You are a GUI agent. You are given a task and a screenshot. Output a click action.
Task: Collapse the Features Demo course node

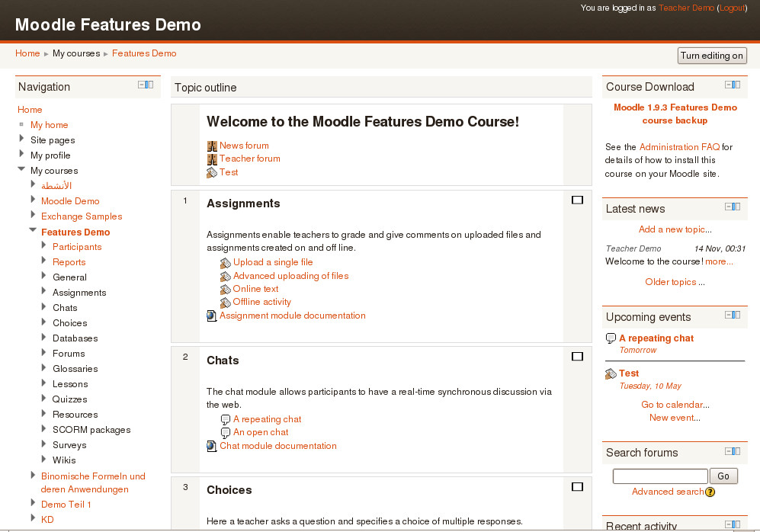[33, 230]
